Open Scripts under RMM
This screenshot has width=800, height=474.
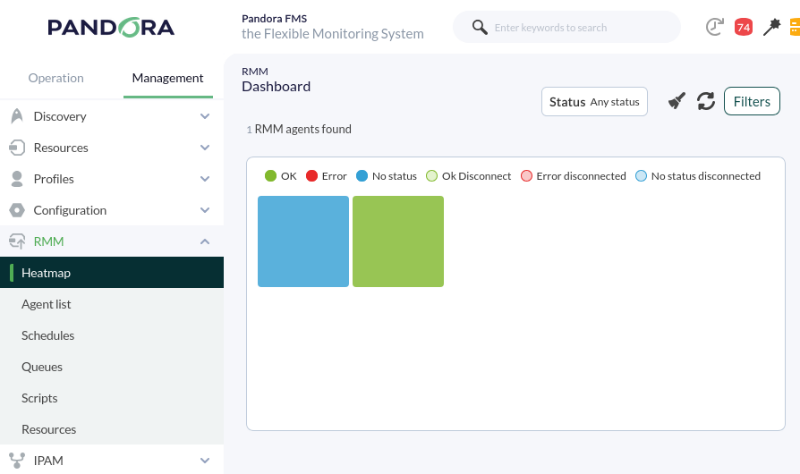click(39, 398)
